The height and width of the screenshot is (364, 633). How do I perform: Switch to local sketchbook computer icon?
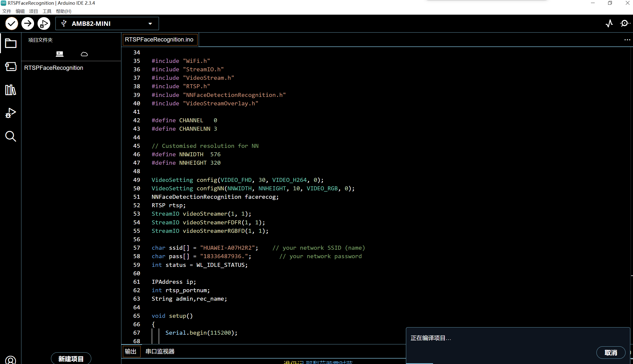click(x=59, y=54)
